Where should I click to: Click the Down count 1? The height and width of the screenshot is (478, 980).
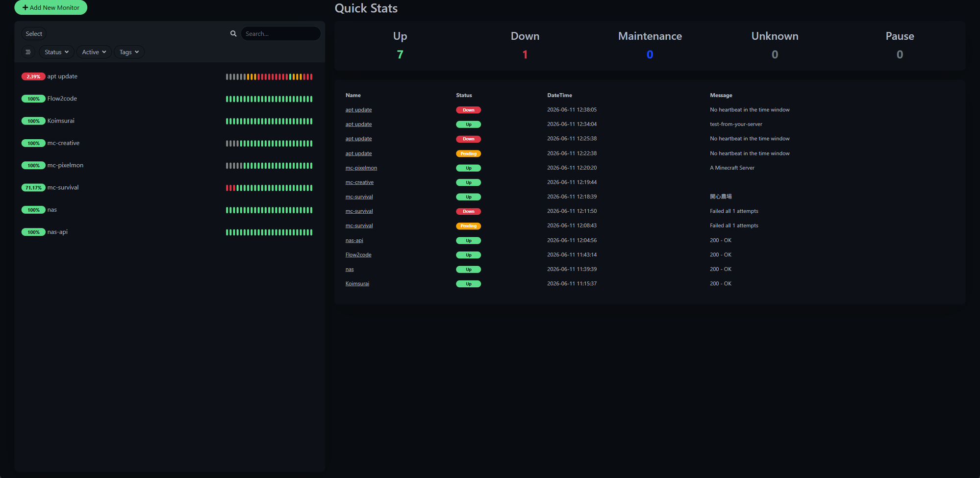point(525,54)
